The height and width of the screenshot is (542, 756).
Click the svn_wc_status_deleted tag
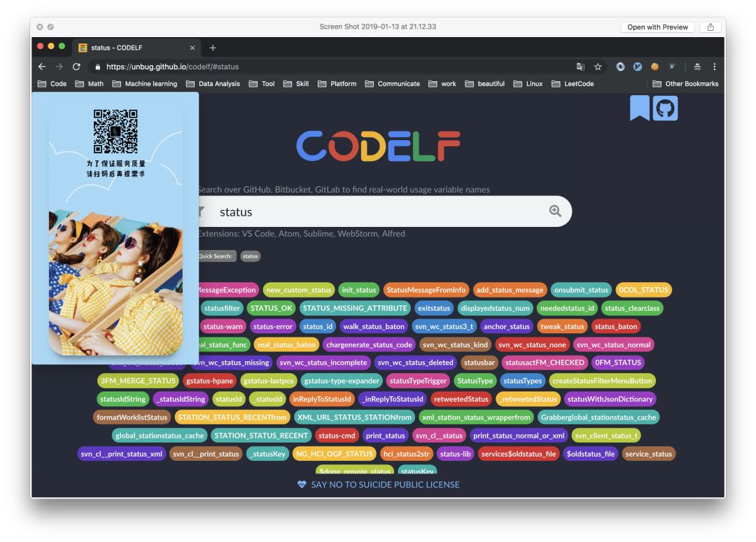coord(416,363)
